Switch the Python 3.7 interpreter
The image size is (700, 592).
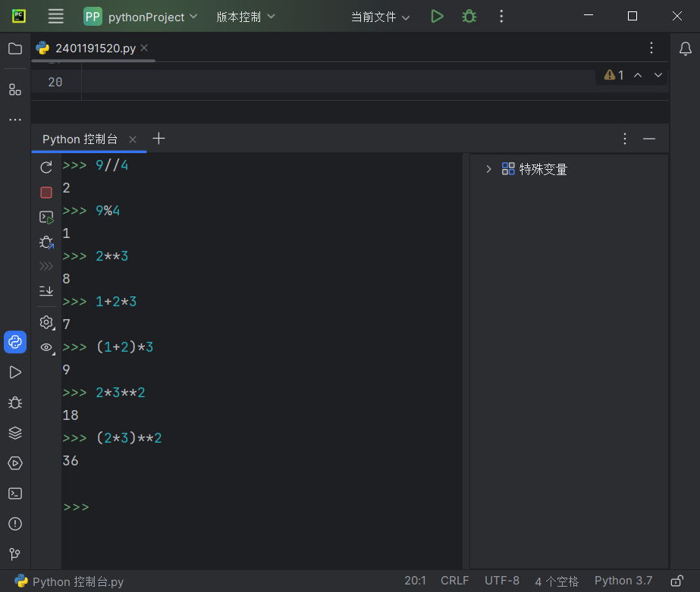click(623, 581)
